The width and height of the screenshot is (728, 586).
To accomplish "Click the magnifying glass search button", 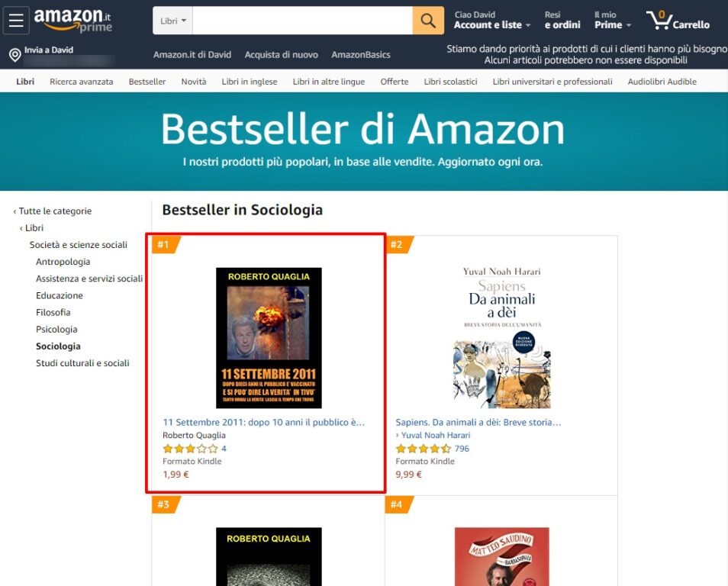I will 428,21.
